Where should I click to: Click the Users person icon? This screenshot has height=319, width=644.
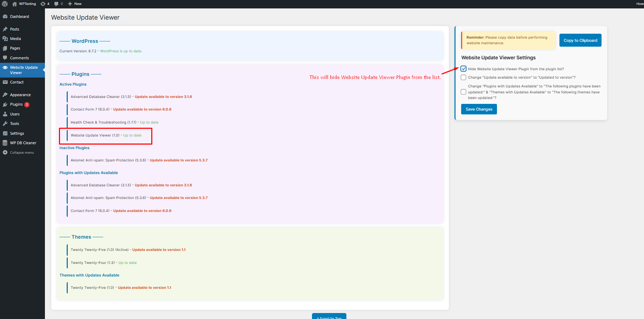[x=5, y=114]
